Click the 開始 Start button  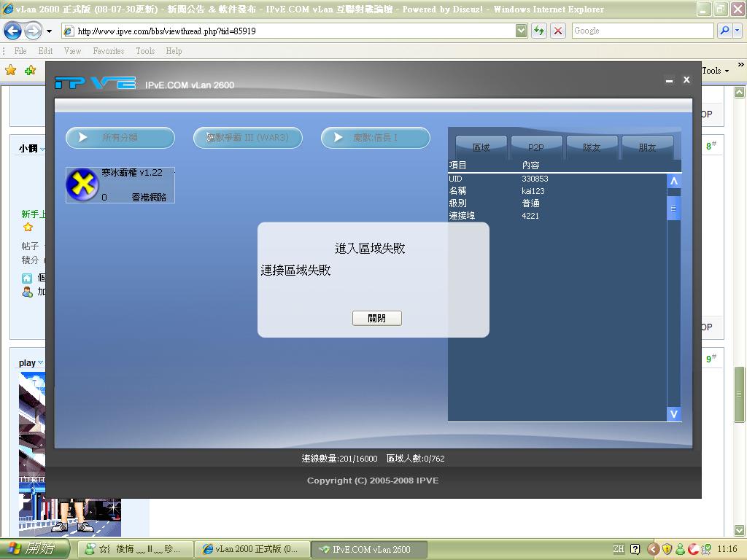click(34, 548)
